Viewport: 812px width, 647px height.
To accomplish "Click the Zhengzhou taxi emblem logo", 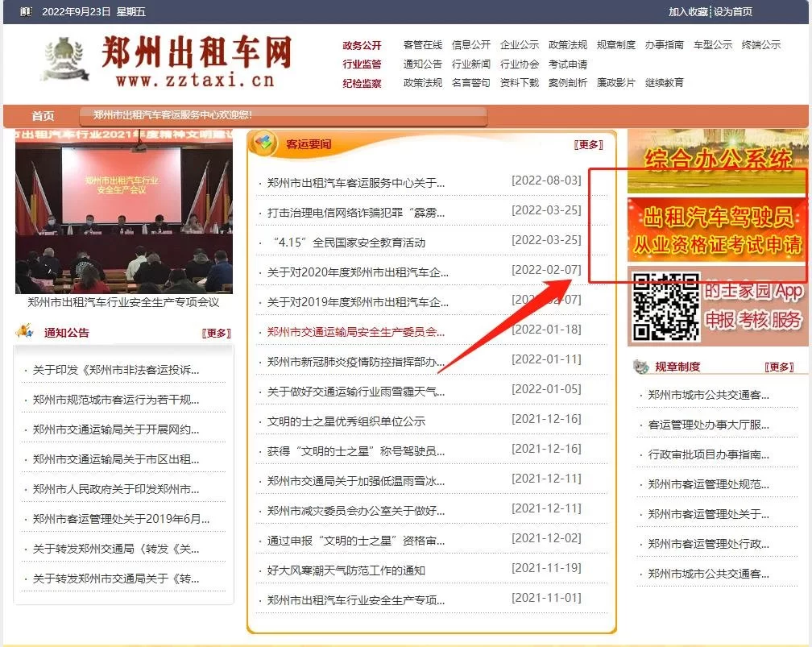I will [x=66, y=60].
